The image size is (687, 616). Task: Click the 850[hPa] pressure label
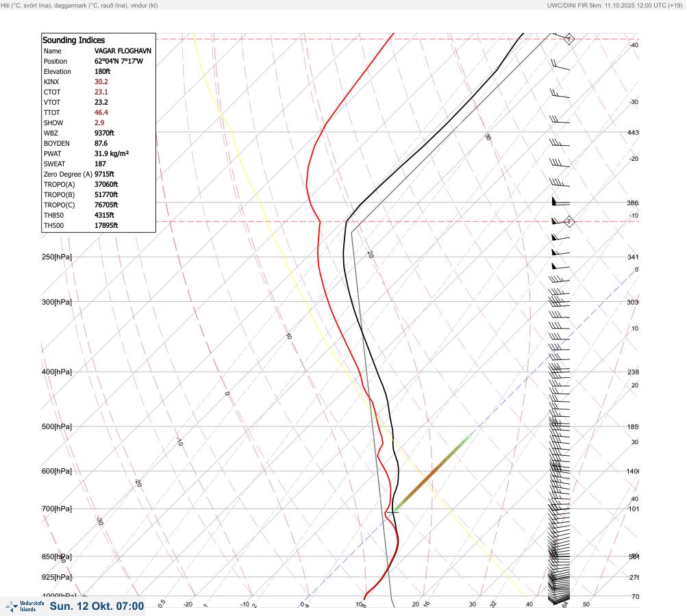pyautogui.click(x=57, y=556)
